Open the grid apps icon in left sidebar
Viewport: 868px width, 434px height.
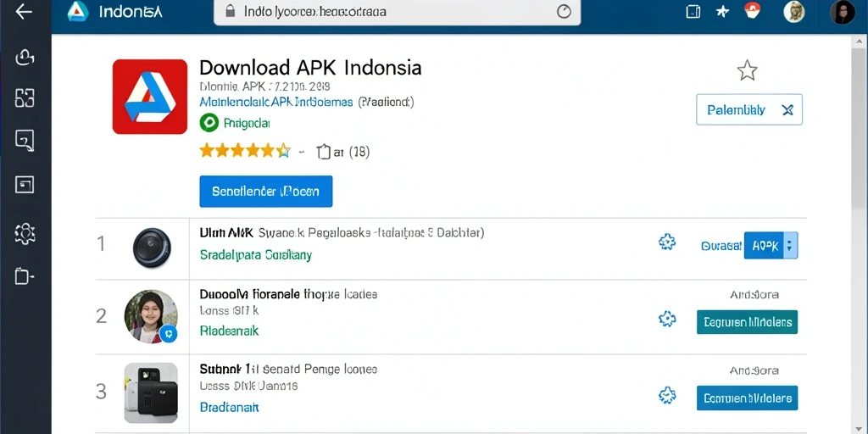click(x=25, y=97)
